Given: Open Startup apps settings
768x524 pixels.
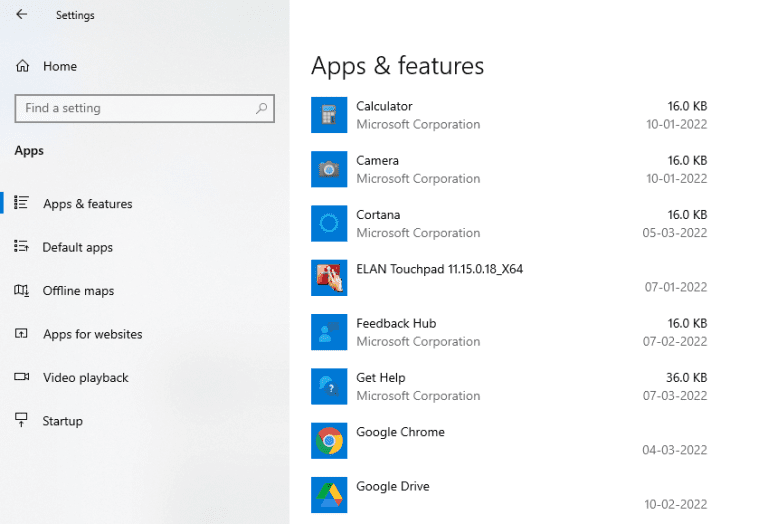Looking at the screenshot, I should (62, 421).
